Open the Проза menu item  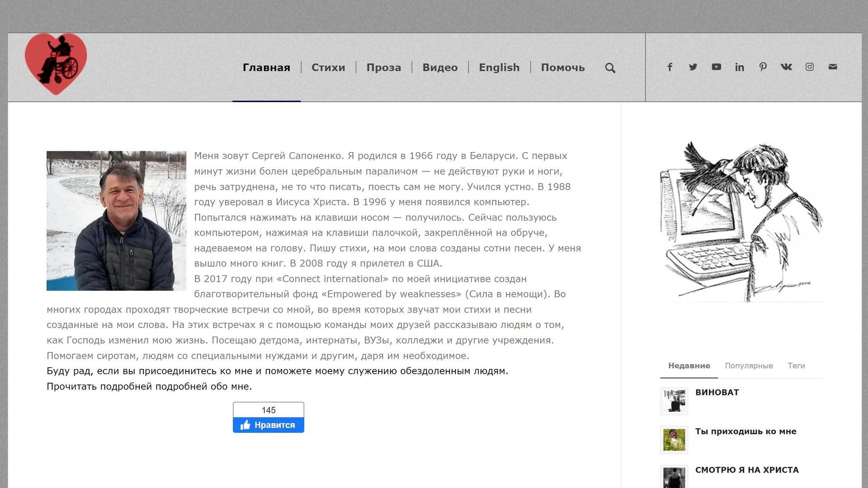tap(384, 67)
